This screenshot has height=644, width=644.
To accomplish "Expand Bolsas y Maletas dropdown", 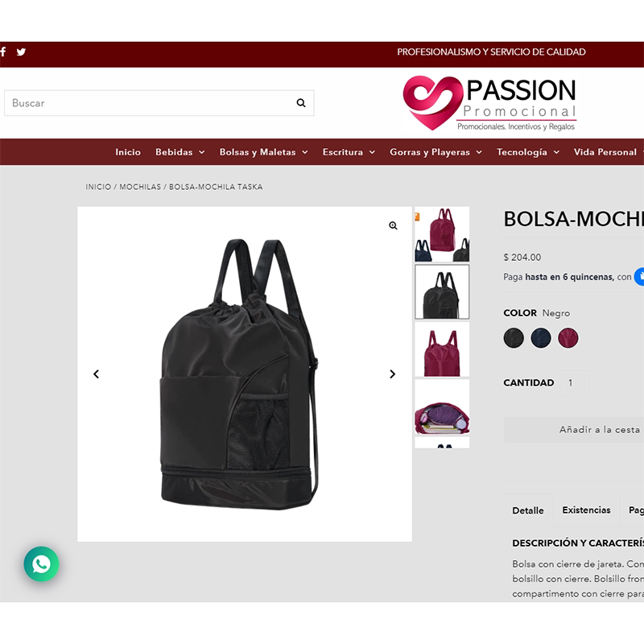I will 263,152.
